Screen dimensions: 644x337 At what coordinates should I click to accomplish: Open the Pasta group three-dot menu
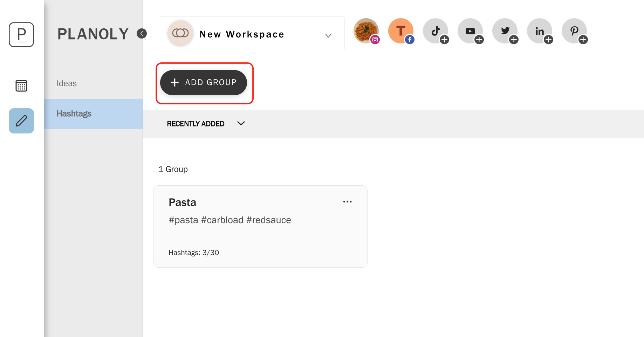coord(347,202)
